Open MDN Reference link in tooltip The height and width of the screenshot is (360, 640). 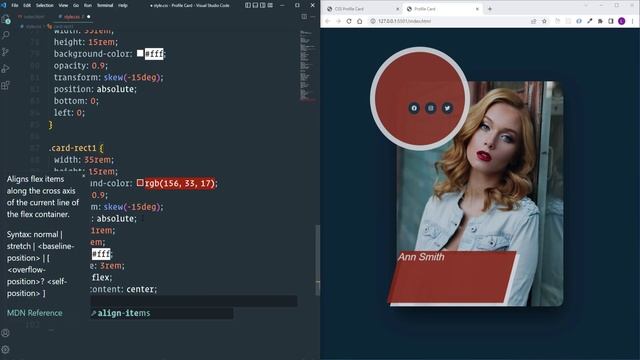point(35,313)
